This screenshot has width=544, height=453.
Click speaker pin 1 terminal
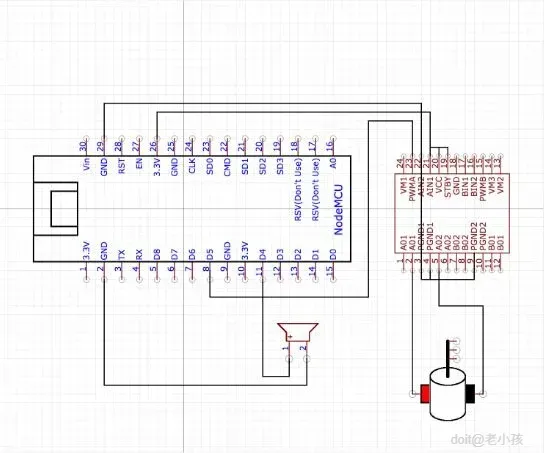click(x=289, y=359)
